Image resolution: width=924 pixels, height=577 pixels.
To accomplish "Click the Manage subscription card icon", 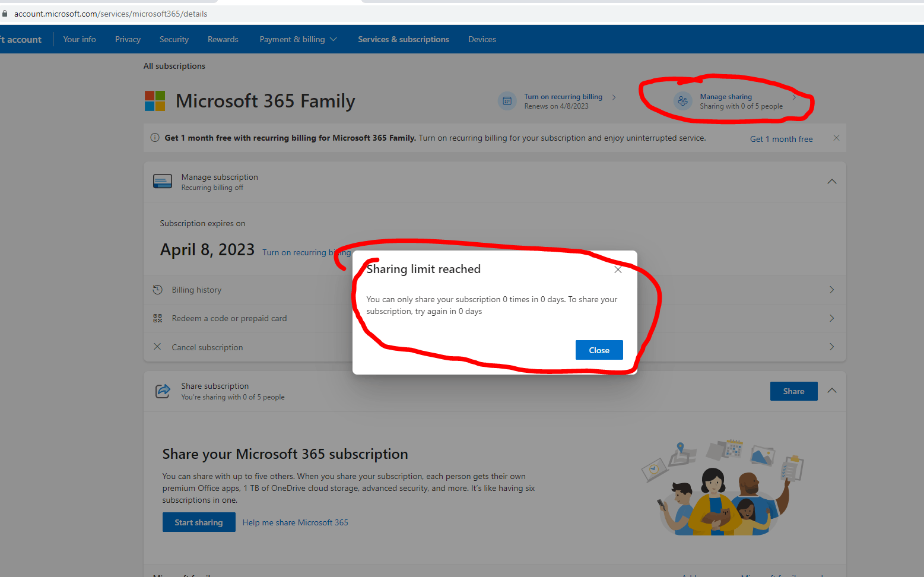I will pos(163,182).
